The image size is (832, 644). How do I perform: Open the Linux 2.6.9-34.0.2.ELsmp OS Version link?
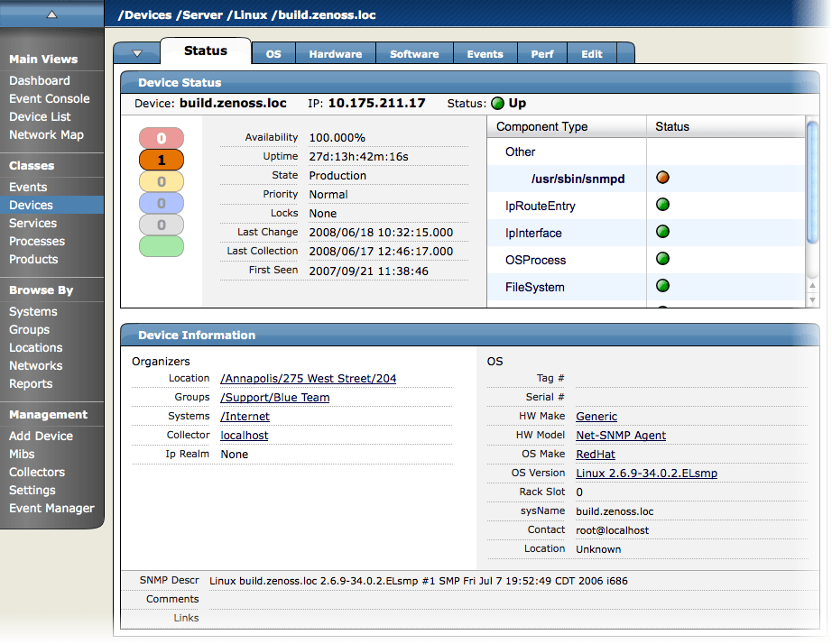646,474
